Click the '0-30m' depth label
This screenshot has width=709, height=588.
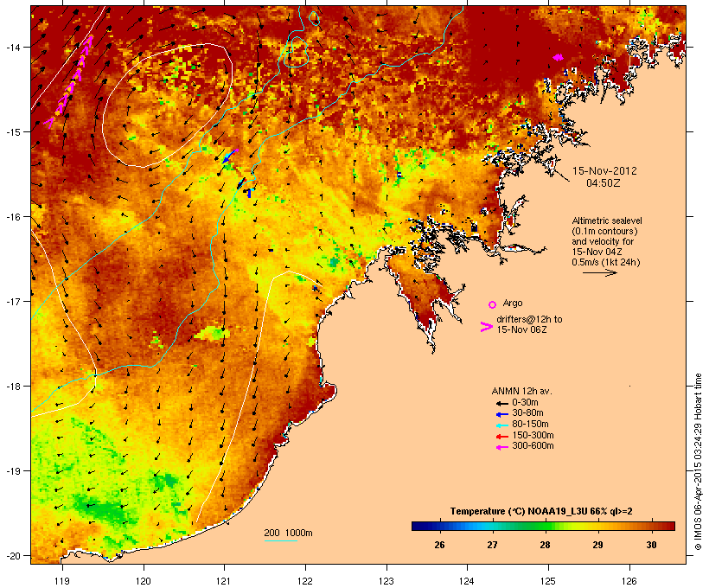525,403
